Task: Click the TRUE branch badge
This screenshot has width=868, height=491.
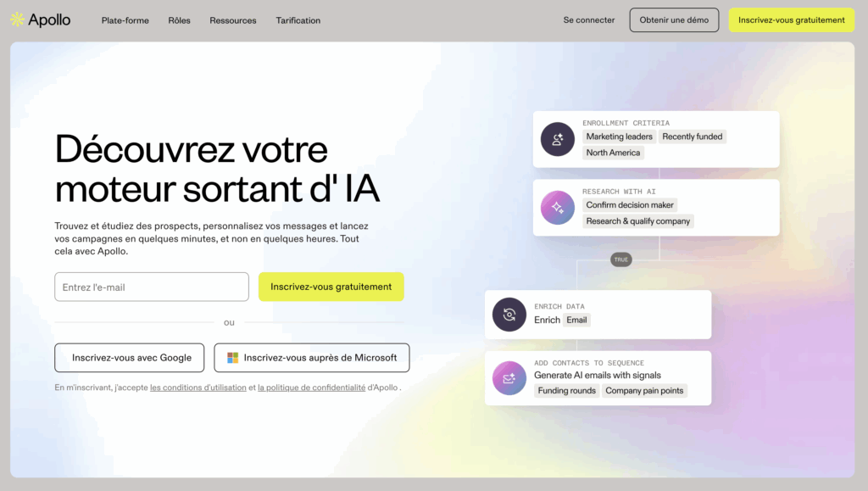Action: click(x=621, y=259)
